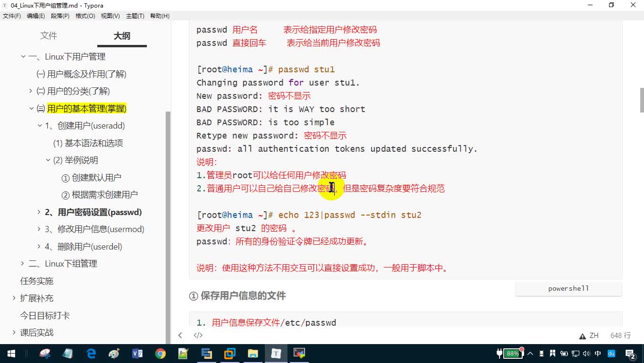Image resolution: width=644 pixels, height=363 pixels.
Task: Click powershell code language field
Action: [568, 289]
